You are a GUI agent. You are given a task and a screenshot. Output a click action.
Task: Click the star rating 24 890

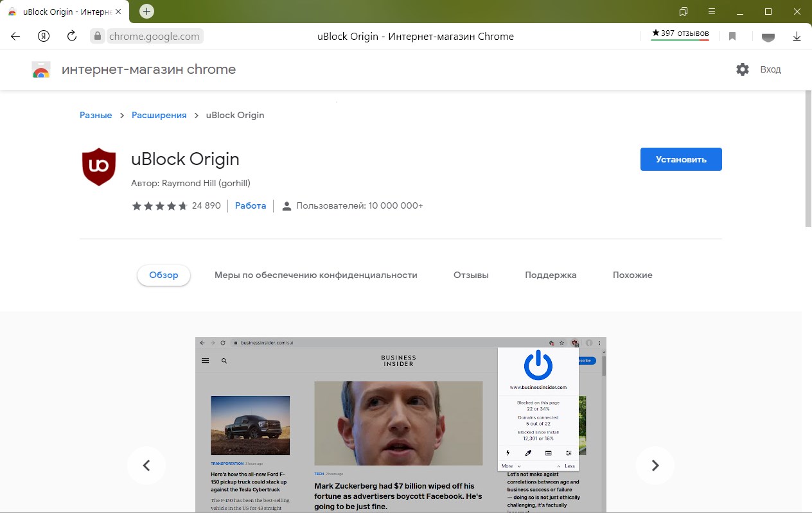click(x=176, y=206)
